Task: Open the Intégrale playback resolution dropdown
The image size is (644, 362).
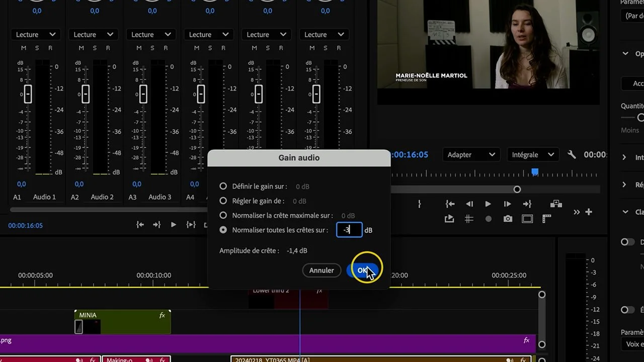Action: point(532,155)
